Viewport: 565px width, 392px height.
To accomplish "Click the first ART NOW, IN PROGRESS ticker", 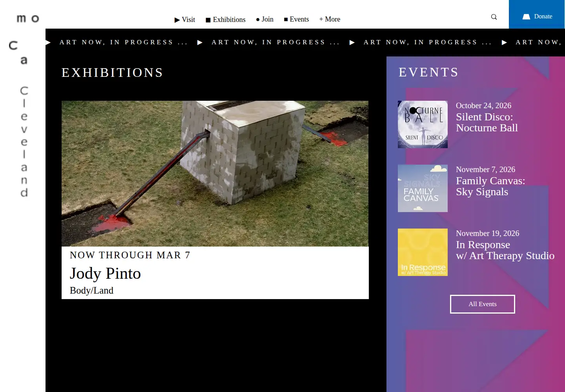I will [x=123, y=42].
